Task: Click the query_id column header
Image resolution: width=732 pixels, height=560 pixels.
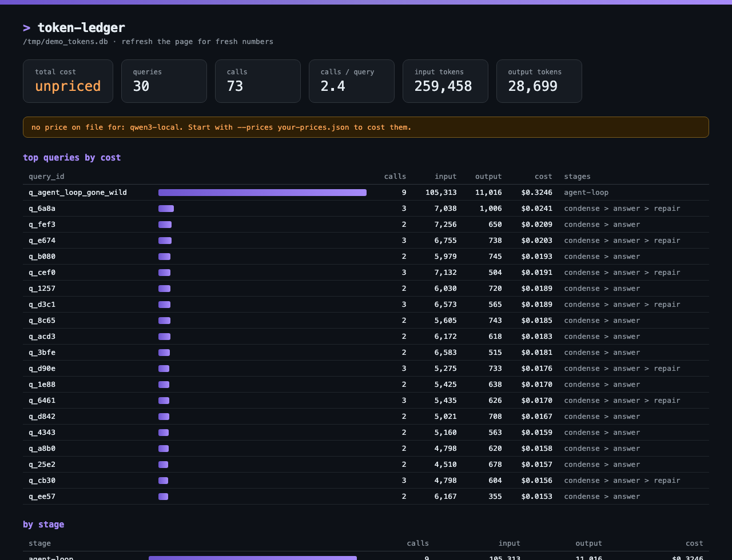Action: [46, 177]
